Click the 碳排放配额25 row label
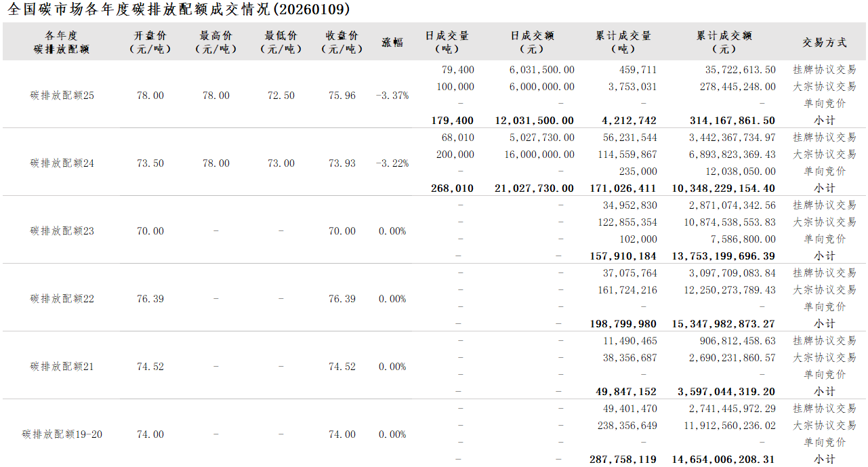This screenshot has width=868, height=467. pyautogui.click(x=62, y=96)
